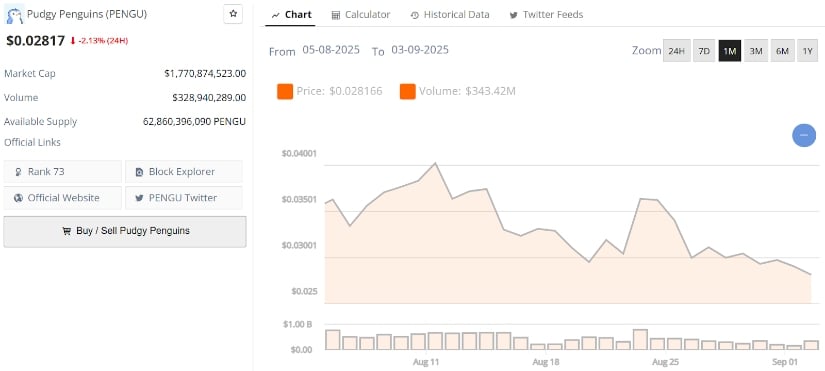
Task: Open the From date field 05-08-2025
Action: coord(331,50)
